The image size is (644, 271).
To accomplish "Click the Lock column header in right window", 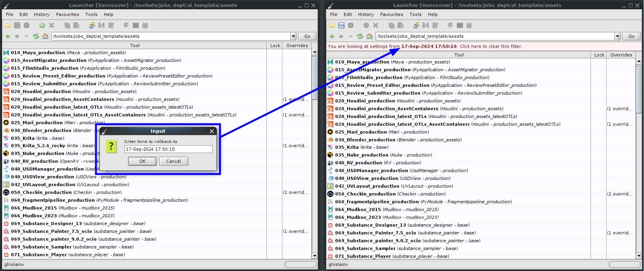I will click(x=599, y=55).
